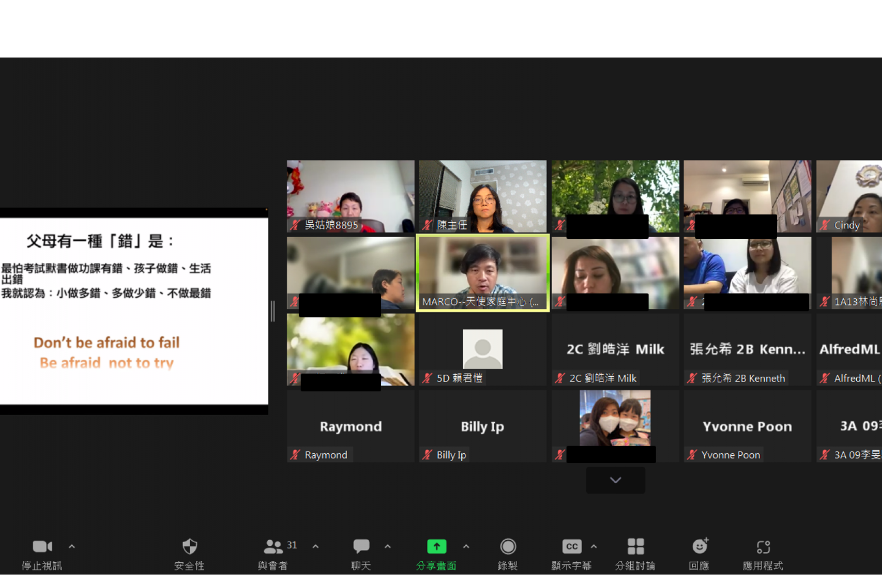The image size is (882, 588).
Task: Select the Cindy video tile
Action: tap(849, 196)
